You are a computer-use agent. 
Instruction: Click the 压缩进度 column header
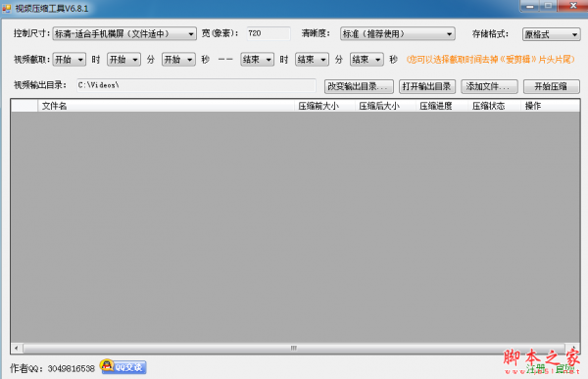(x=442, y=106)
